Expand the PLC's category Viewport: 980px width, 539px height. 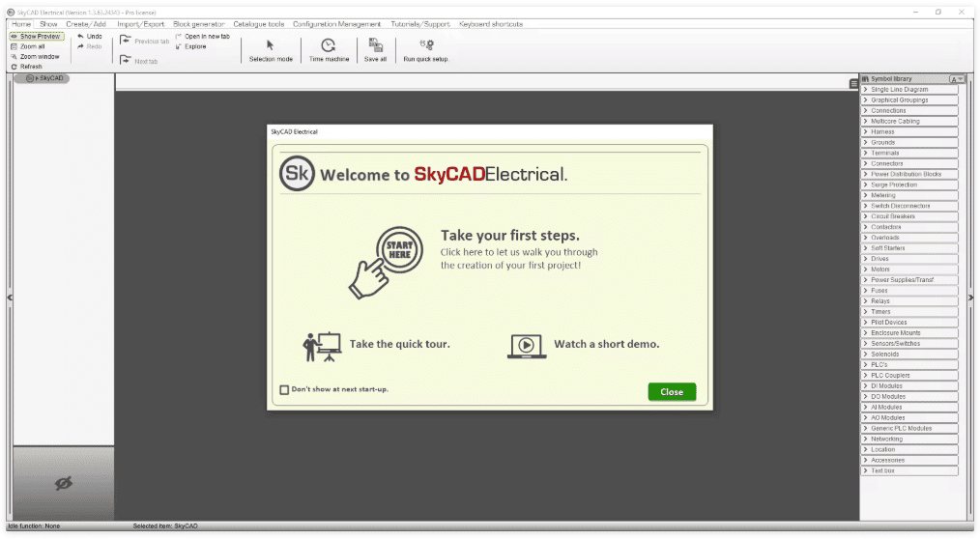(x=909, y=365)
